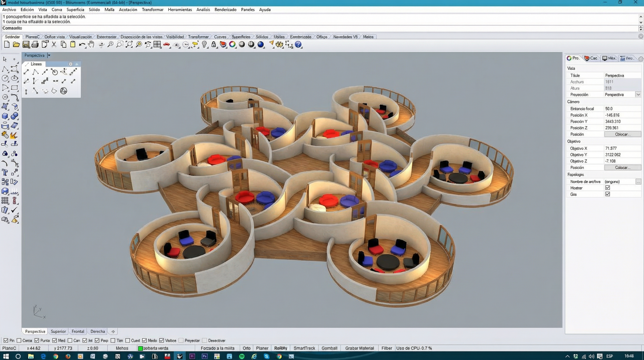Screen dimensions: 644x360
Task: Click the Colocar button under Objetivo
Action: click(622, 168)
